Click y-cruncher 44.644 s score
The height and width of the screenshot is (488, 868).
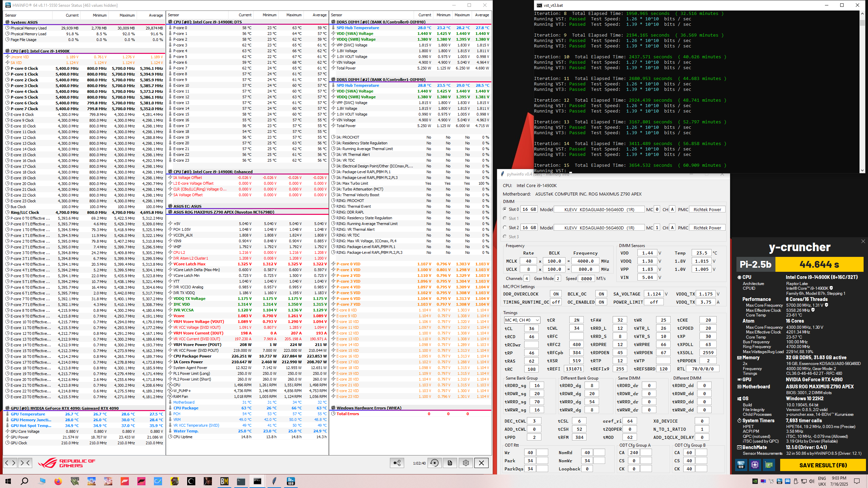tap(819, 264)
